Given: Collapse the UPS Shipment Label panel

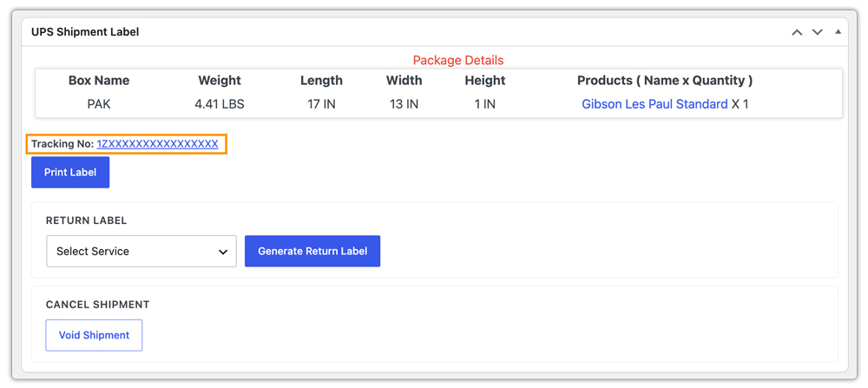Looking at the screenshot, I should point(838,31).
